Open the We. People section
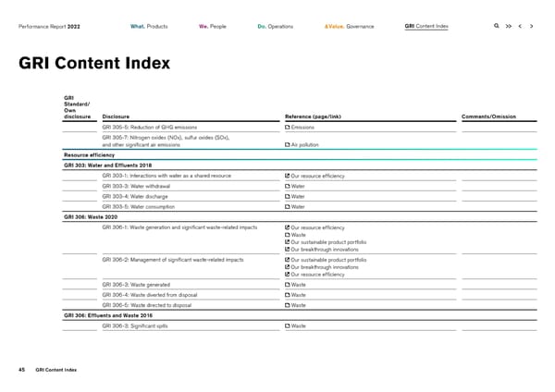This screenshot has width=555, height=392. tap(213, 27)
